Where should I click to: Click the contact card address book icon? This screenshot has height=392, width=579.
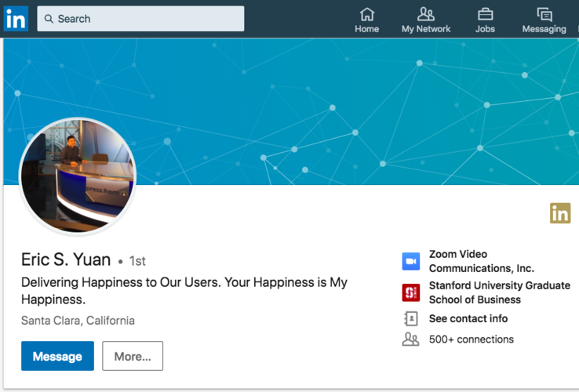pos(410,318)
